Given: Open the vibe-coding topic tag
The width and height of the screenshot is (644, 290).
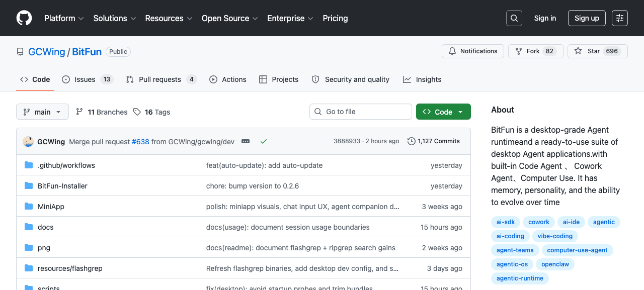Looking at the screenshot, I should point(555,236).
